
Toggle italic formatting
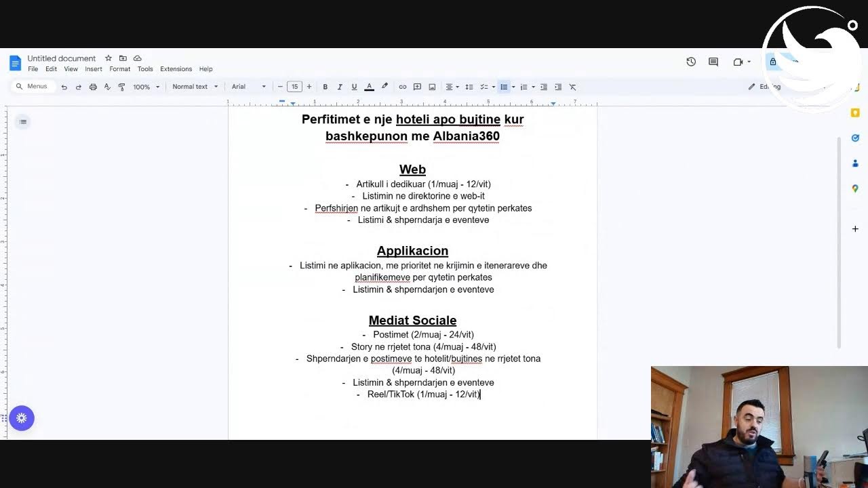tap(340, 87)
